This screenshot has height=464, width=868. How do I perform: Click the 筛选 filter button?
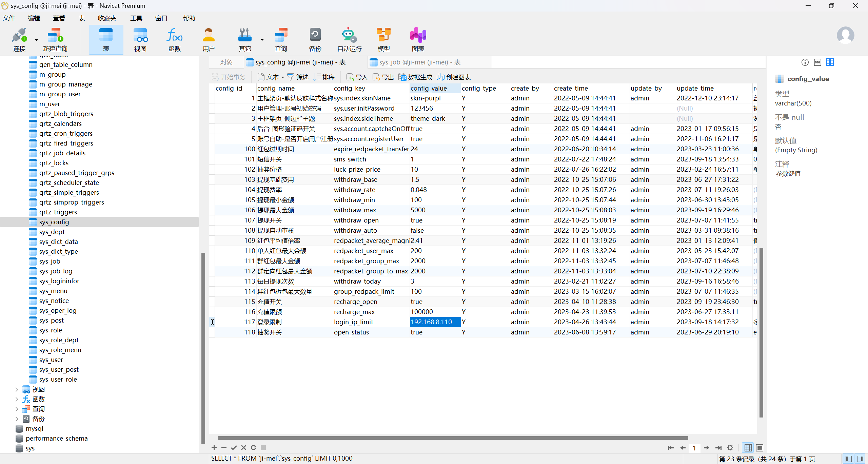coord(298,77)
